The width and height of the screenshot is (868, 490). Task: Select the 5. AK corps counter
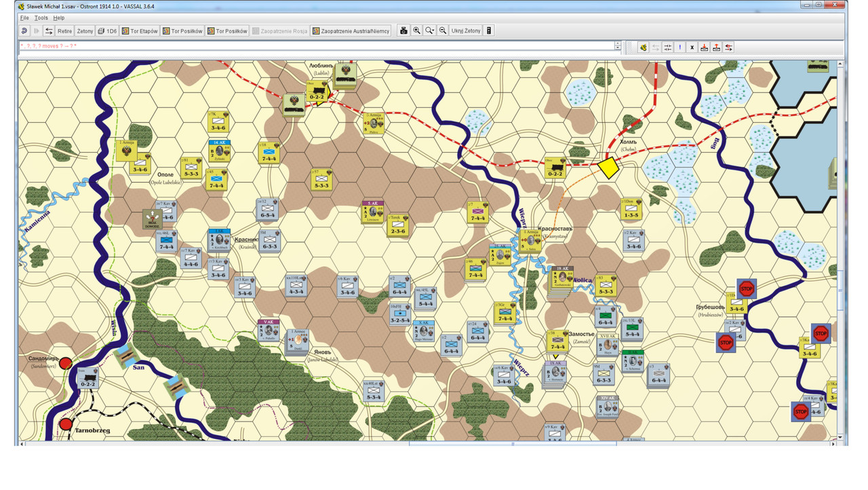(x=373, y=212)
